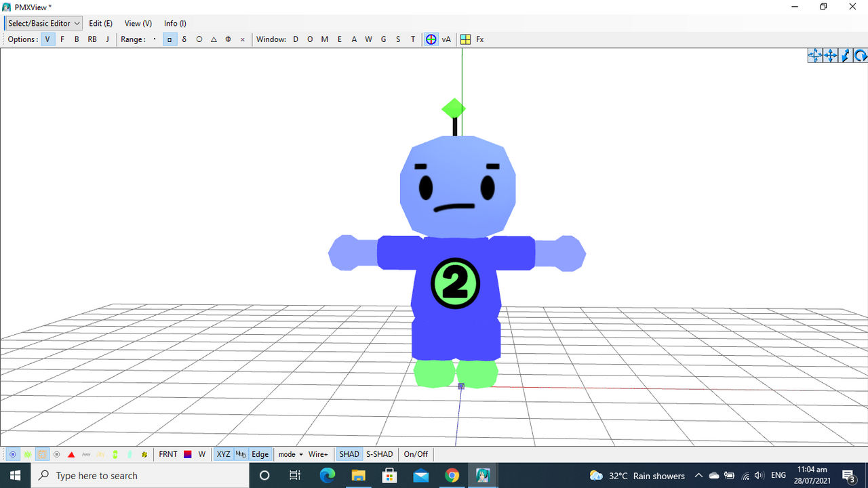The height and width of the screenshot is (488, 868).
Task: Toggle the bright green rigid body icon
Action: coord(115,454)
